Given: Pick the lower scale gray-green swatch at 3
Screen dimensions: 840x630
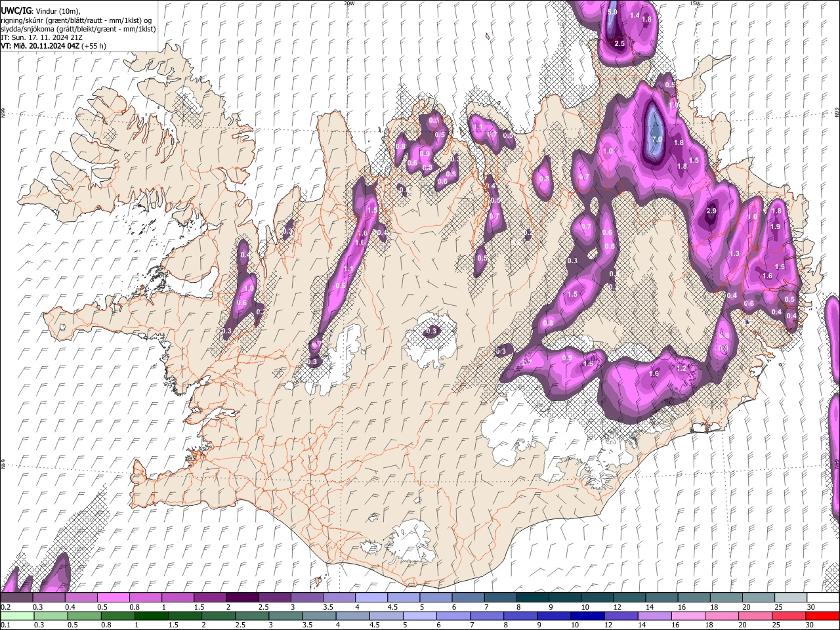Looking at the screenshot, I should [285, 616].
